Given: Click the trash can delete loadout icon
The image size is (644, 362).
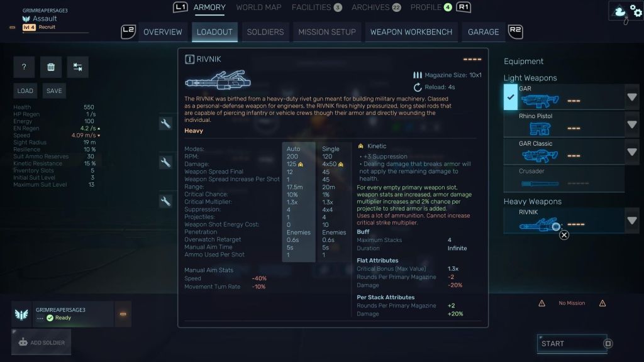Looking at the screenshot, I should coord(51,67).
